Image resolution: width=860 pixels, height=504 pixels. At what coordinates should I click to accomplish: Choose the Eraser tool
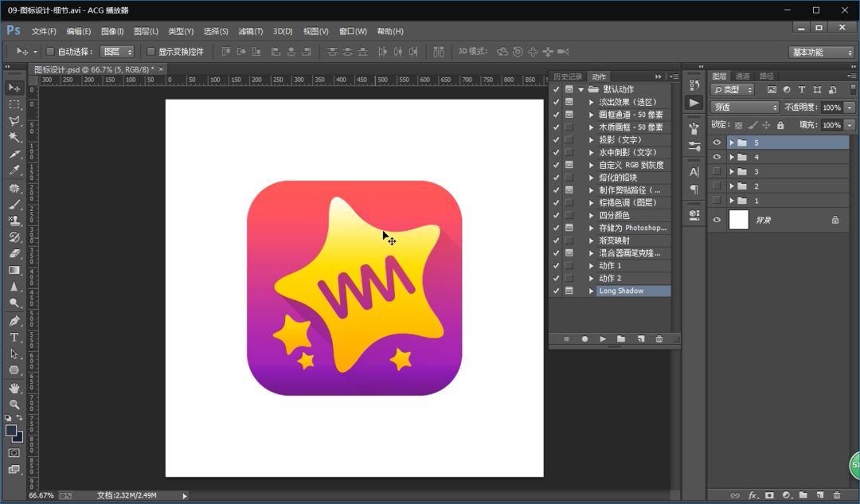[x=14, y=254]
